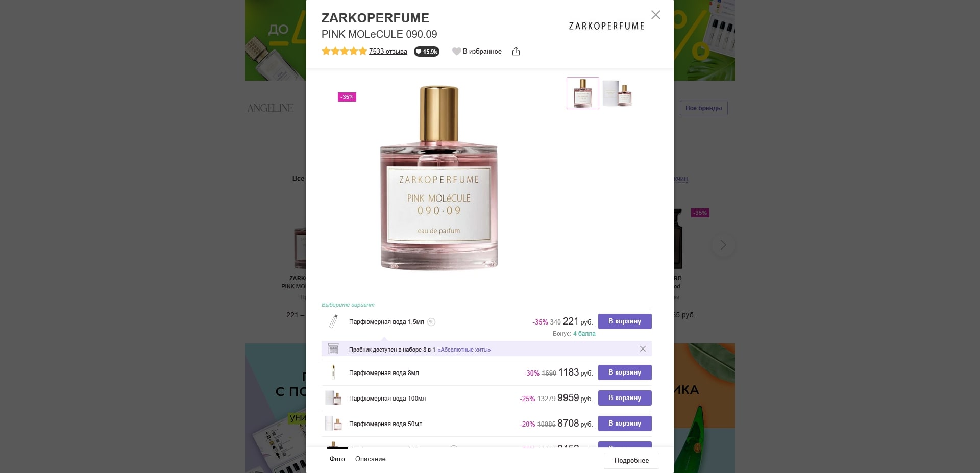Open the 7533 отзыва reviews link
This screenshot has width=980, height=473.
click(x=388, y=51)
